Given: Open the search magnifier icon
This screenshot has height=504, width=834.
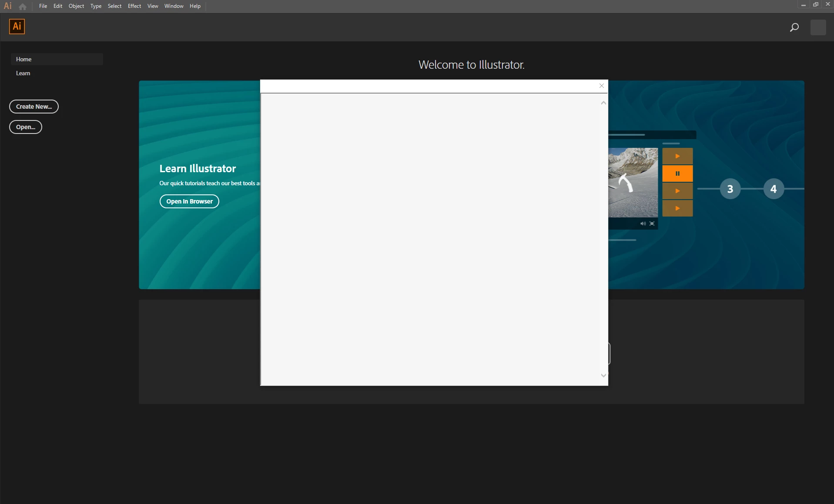Looking at the screenshot, I should [x=794, y=27].
